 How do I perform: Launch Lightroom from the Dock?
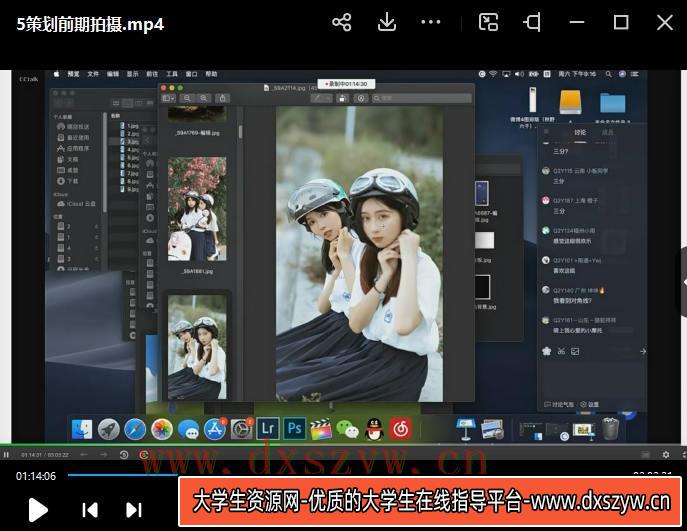coord(268,428)
